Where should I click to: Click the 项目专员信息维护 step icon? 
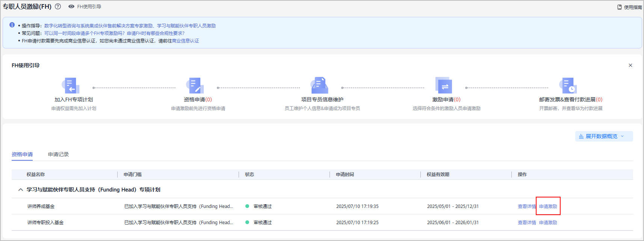click(x=319, y=86)
